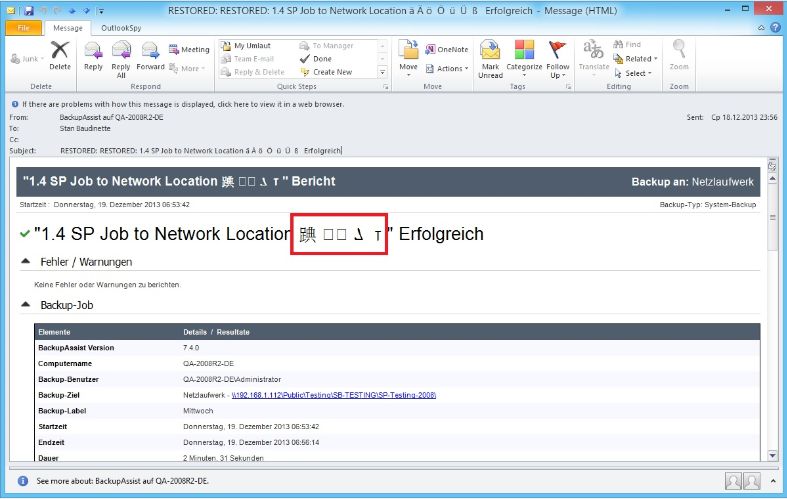Open the Quick Steps dialog launcher
The image size is (787, 499).
click(x=385, y=87)
